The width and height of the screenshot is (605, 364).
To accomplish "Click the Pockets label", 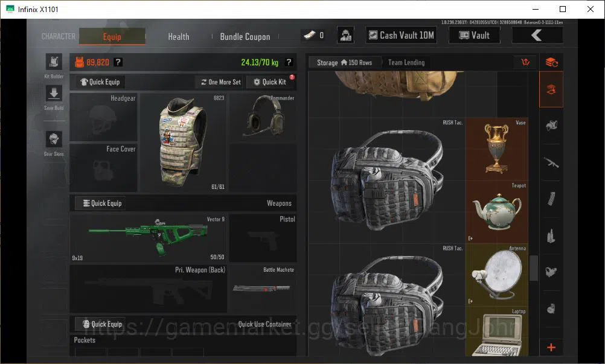I will (x=85, y=340).
